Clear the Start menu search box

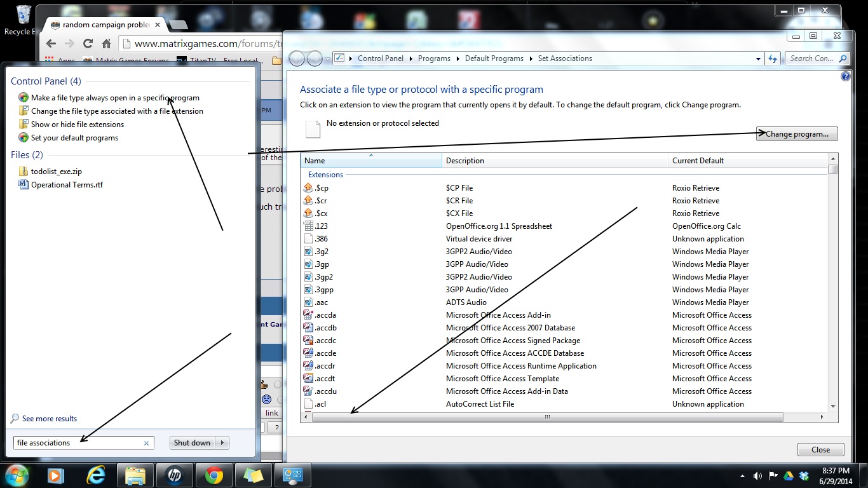point(146,443)
